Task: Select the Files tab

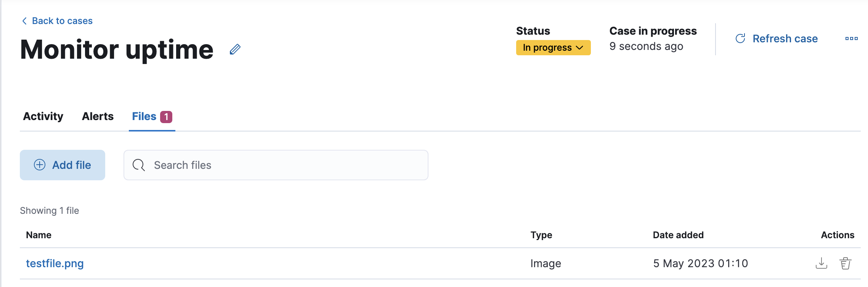Action: 144,116
